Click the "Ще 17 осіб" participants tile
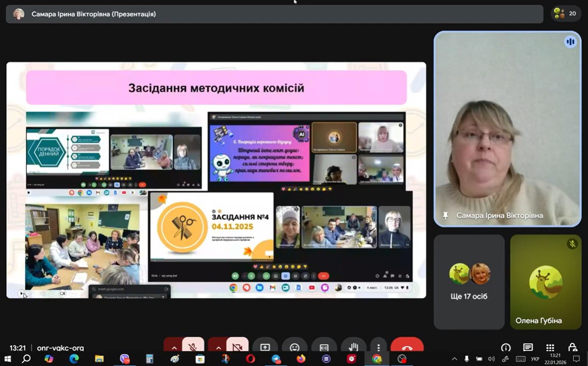The height and width of the screenshot is (366, 588). [469, 282]
